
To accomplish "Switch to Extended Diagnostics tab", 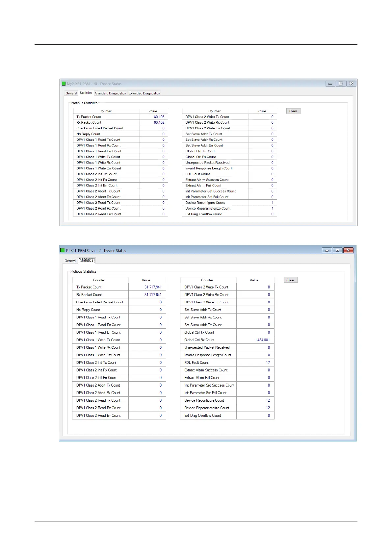I will click(x=144, y=93).
